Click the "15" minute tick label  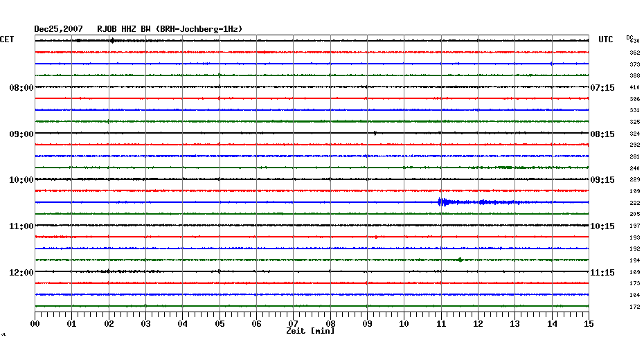point(589,324)
